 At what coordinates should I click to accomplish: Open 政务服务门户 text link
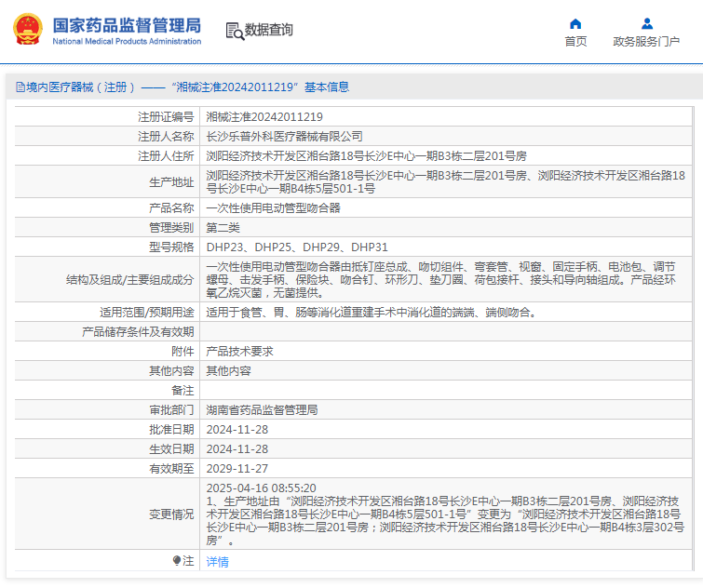coord(646,42)
